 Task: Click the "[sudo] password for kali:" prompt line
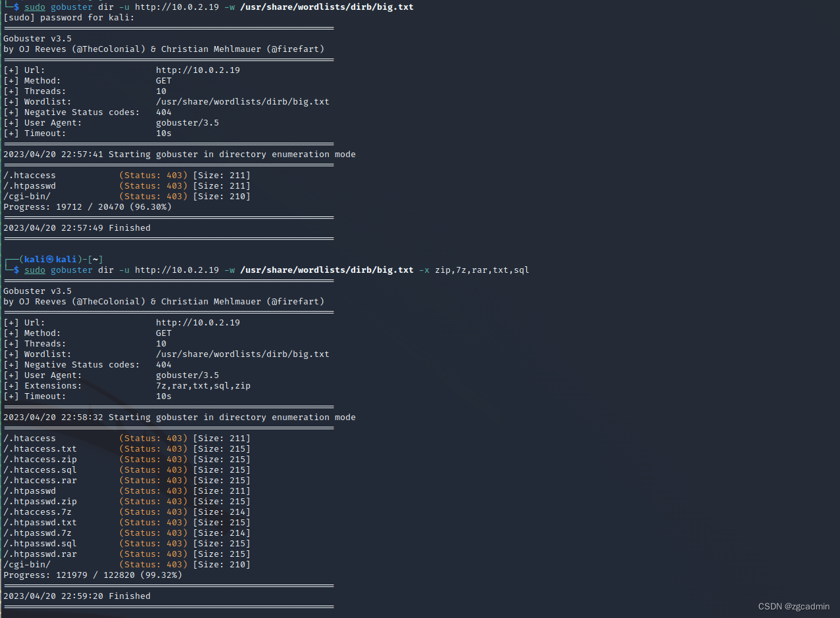(x=68, y=18)
